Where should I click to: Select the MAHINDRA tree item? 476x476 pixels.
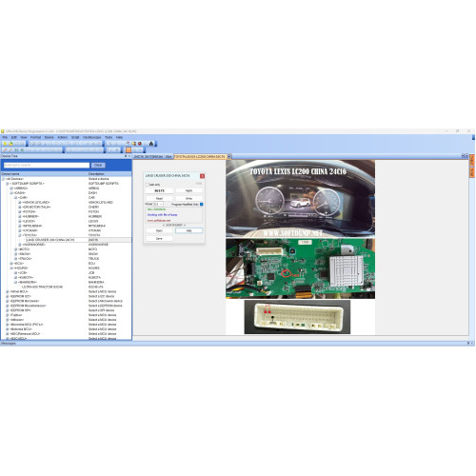point(28,282)
